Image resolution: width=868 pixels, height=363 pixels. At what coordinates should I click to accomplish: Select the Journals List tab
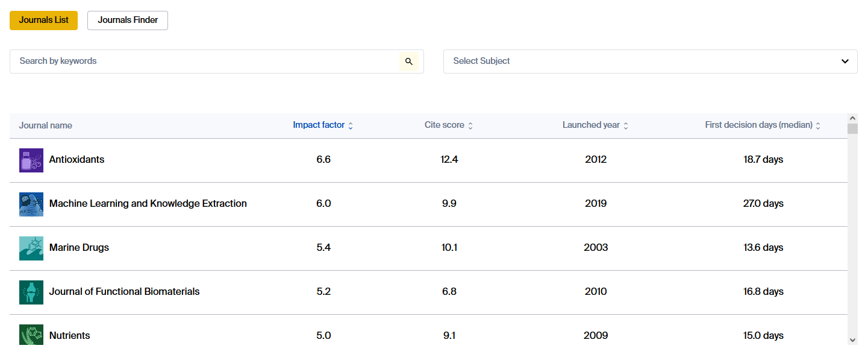pos(43,21)
